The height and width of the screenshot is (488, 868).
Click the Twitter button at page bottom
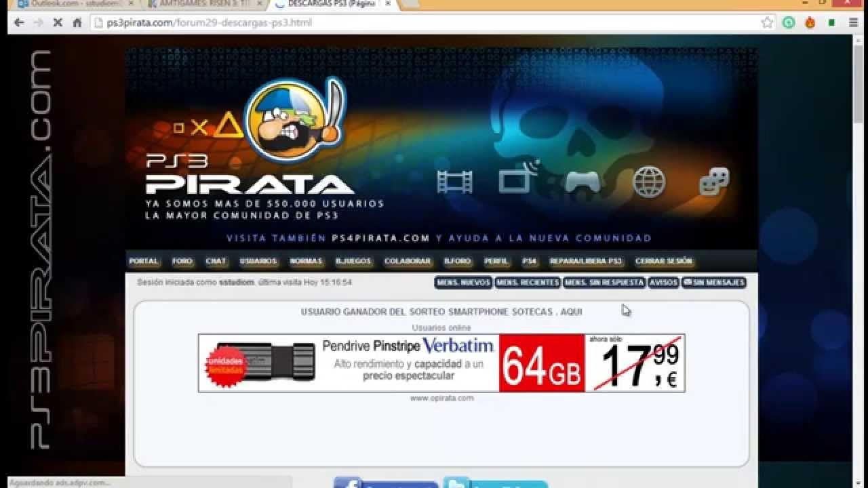pyautogui.click(x=496, y=483)
